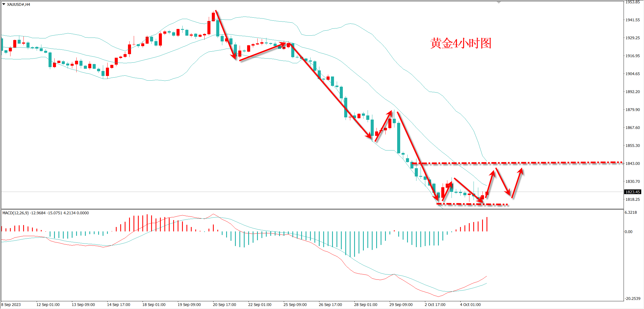The image size is (644, 309).
Task: Click the 1953.85 top price scale label
Action: (632, 2)
